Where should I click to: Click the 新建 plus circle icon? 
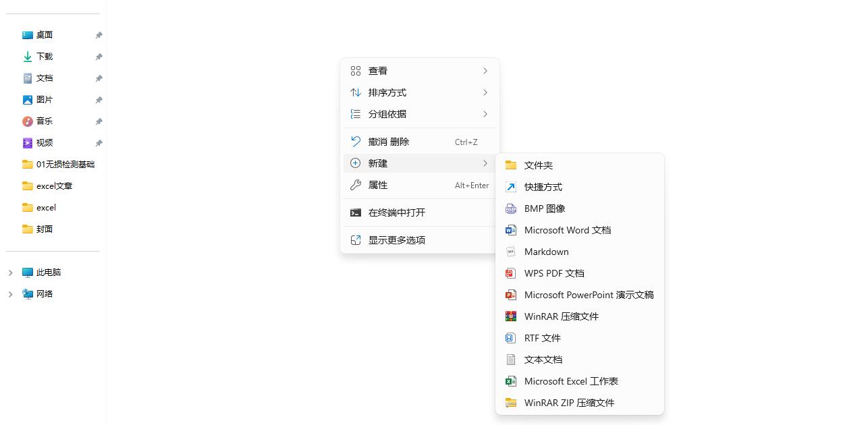tap(356, 163)
